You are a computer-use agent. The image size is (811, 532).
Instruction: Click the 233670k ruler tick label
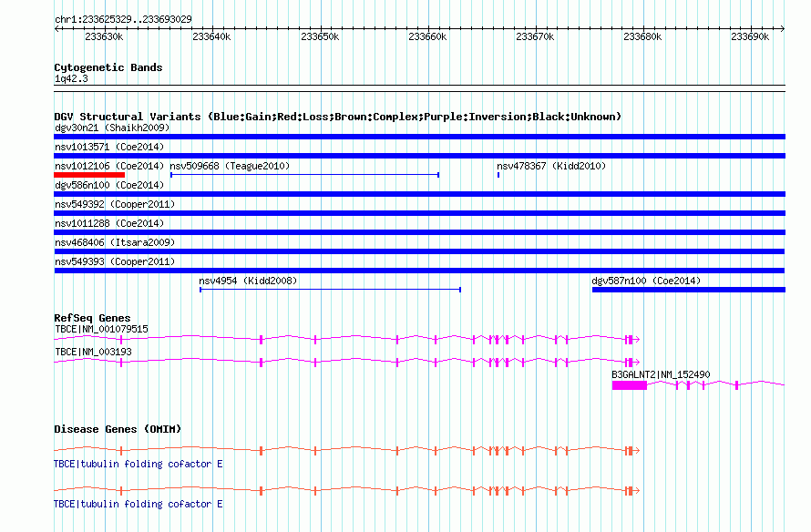[535, 36]
